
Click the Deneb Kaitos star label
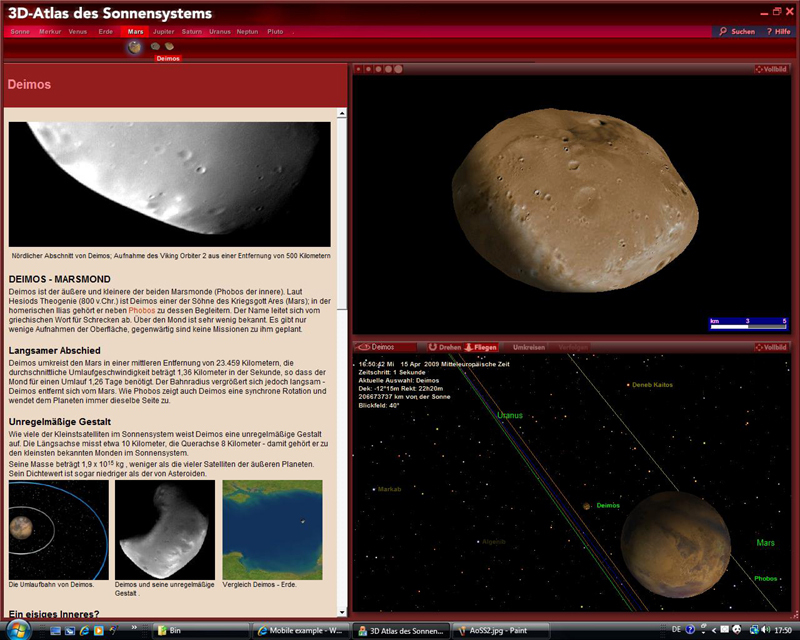click(x=653, y=385)
